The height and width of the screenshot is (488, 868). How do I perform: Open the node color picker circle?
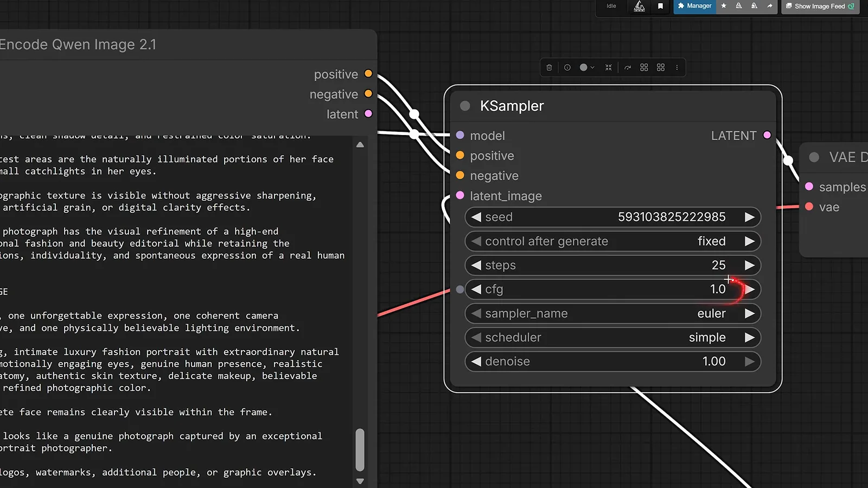583,68
